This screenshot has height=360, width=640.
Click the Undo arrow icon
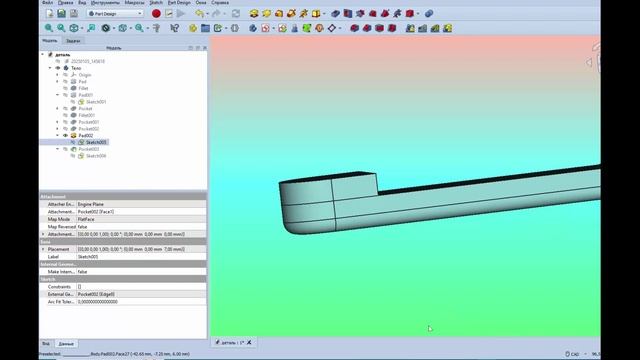[x=199, y=13]
